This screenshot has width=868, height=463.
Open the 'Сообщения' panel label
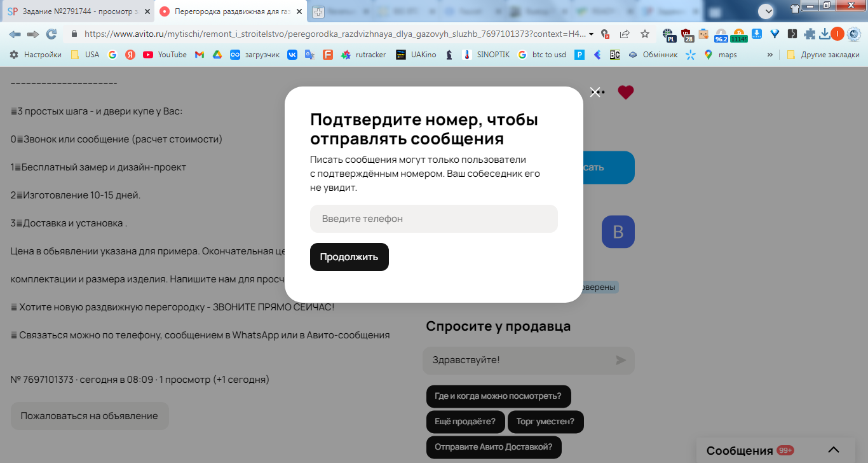click(740, 451)
